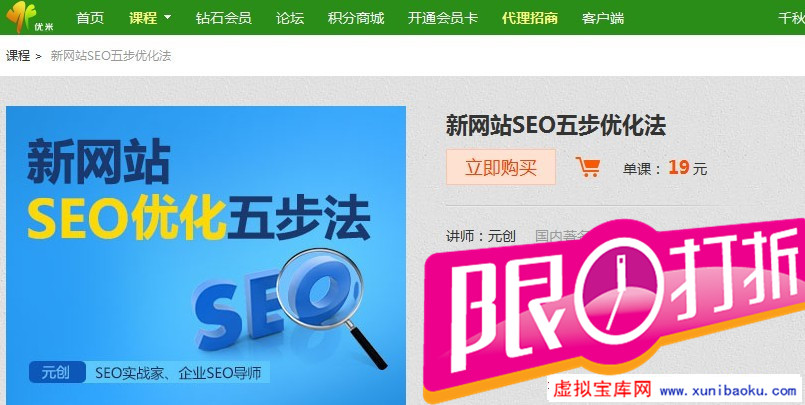Expand the 课程 dropdown arrow
The image size is (805, 405).
(x=167, y=17)
